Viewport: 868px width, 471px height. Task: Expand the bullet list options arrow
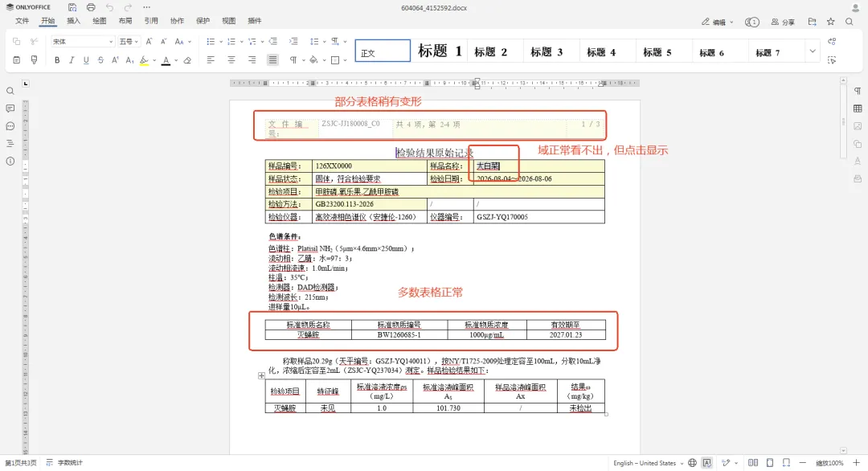pyautogui.click(x=221, y=42)
